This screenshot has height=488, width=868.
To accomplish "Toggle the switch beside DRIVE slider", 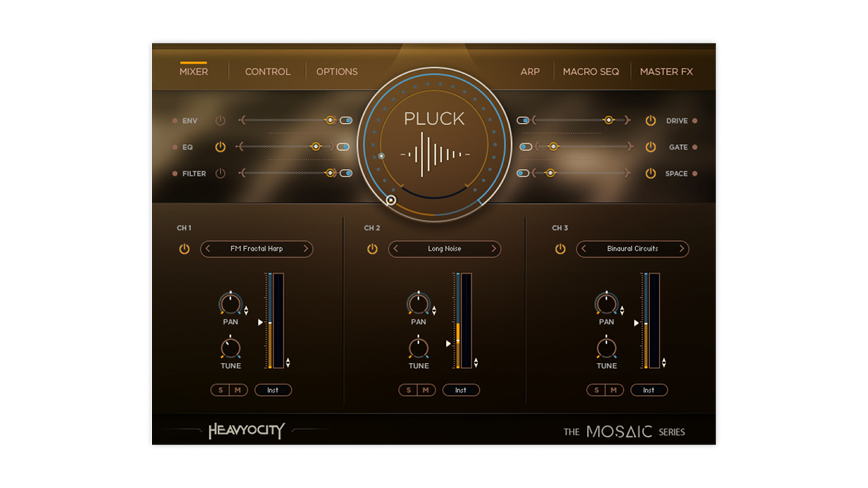I will [523, 121].
